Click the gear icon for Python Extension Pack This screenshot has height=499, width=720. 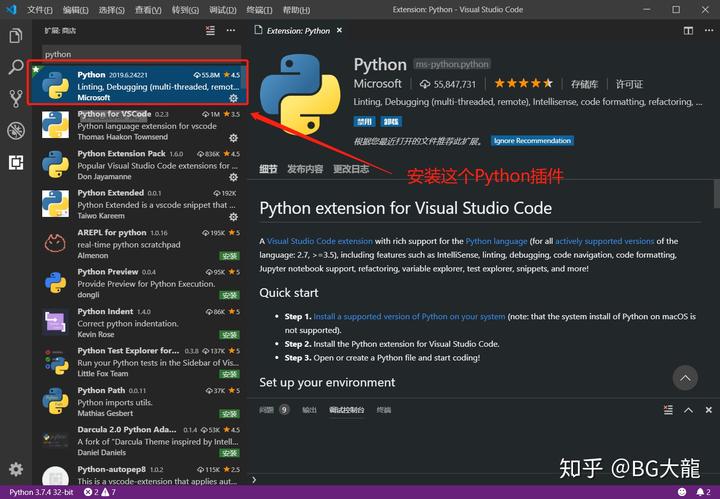tap(233, 177)
